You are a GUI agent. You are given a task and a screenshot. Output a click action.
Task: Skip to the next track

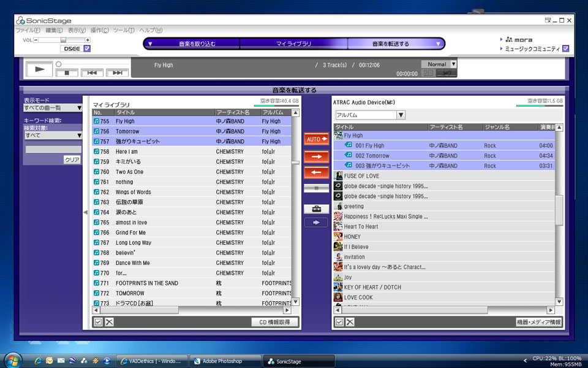click(x=118, y=72)
